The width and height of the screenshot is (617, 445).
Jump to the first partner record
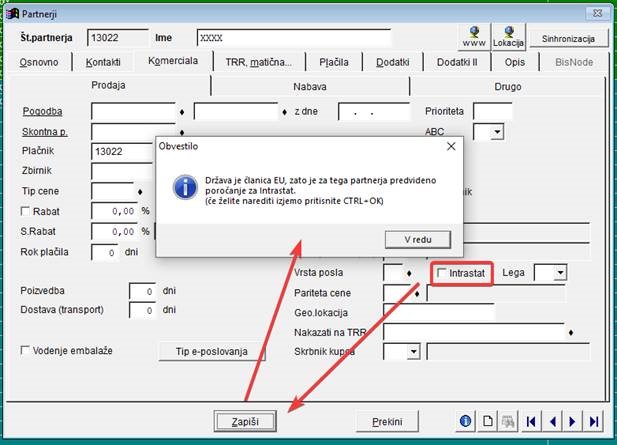(x=531, y=421)
